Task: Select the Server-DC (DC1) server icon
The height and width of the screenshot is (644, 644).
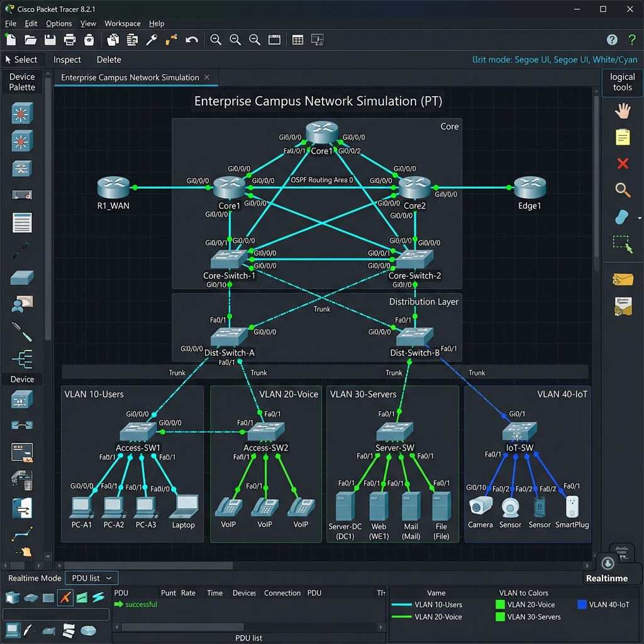Action: point(345,507)
